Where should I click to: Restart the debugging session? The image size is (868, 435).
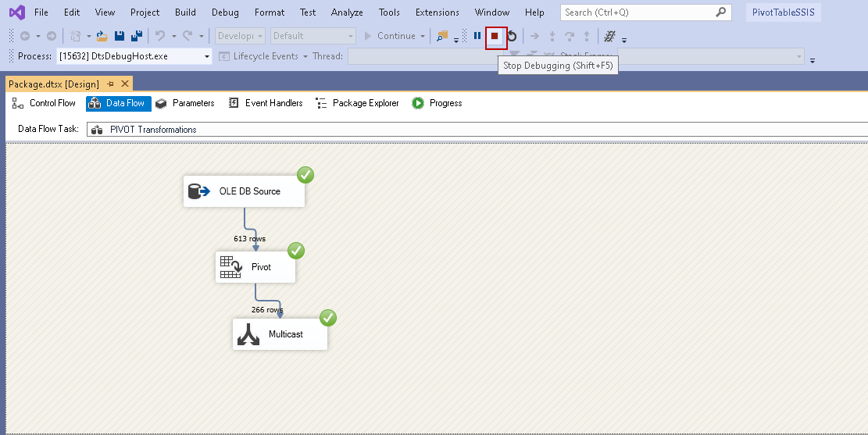pyautogui.click(x=512, y=36)
